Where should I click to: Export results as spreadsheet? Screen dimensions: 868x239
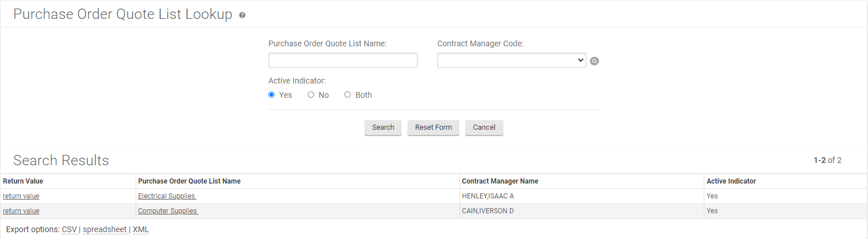click(x=105, y=229)
